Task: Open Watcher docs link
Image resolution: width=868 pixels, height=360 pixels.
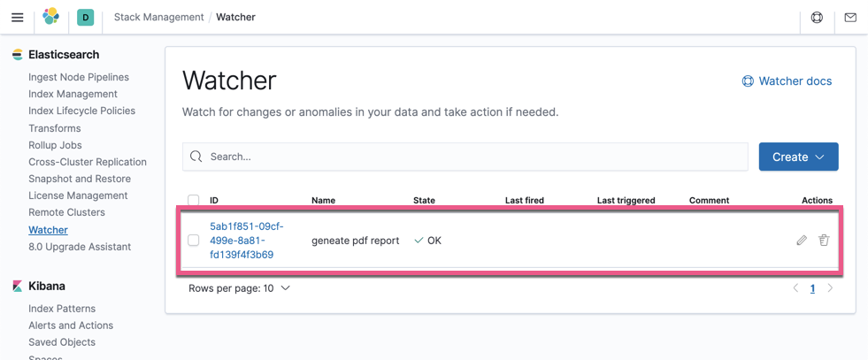Action: [795, 81]
